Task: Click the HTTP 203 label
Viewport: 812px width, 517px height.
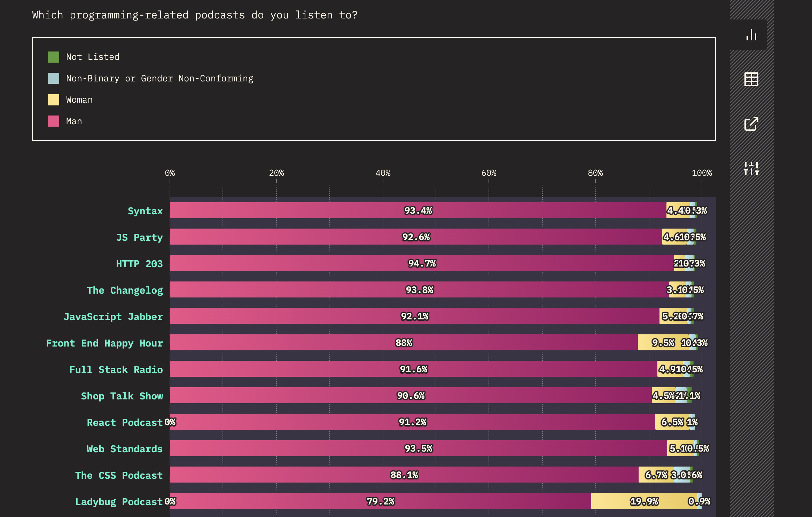Action: click(139, 264)
